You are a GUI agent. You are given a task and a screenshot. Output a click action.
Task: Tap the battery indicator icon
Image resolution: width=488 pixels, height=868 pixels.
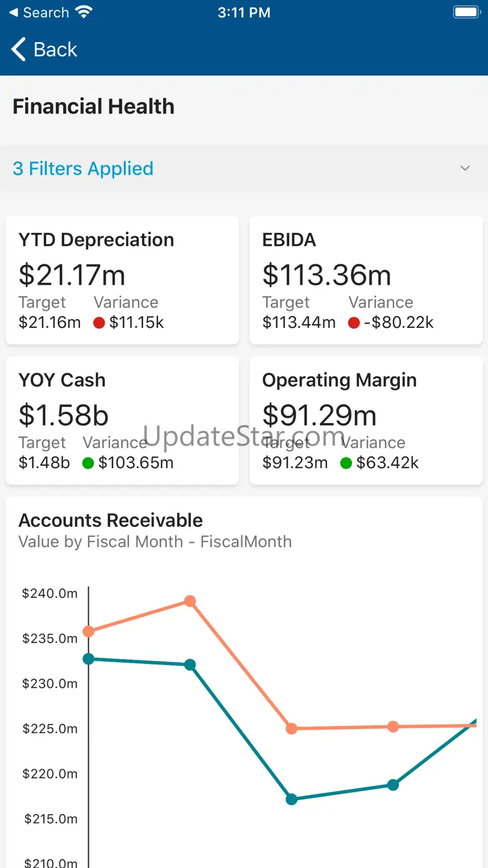[465, 12]
